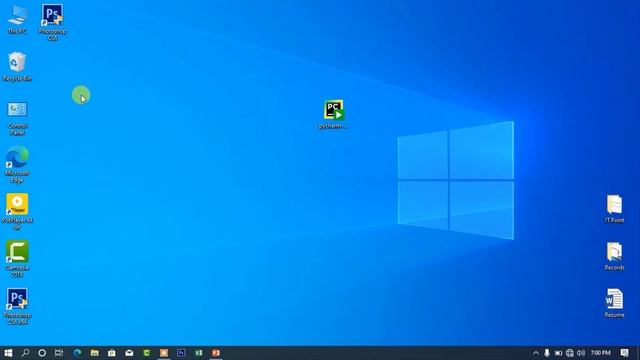This screenshot has width=640, height=360.
Task: Select the This PC desktop icon
Action: tap(17, 19)
